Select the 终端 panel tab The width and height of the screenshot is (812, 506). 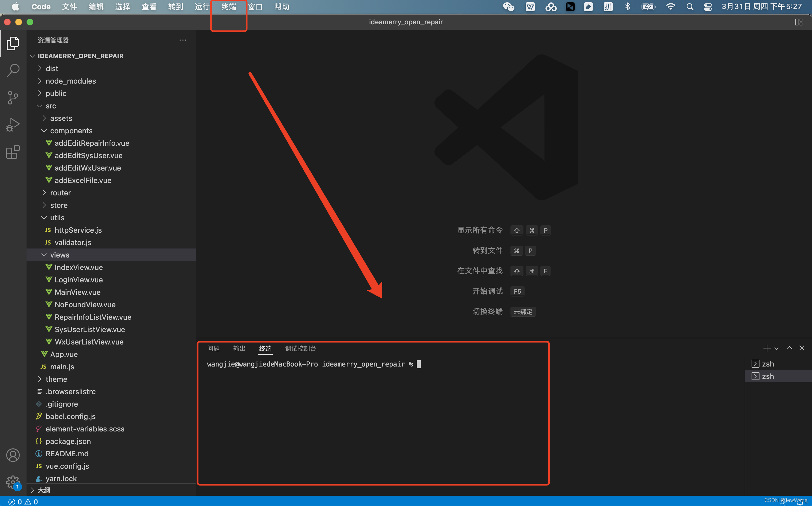(x=265, y=348)
